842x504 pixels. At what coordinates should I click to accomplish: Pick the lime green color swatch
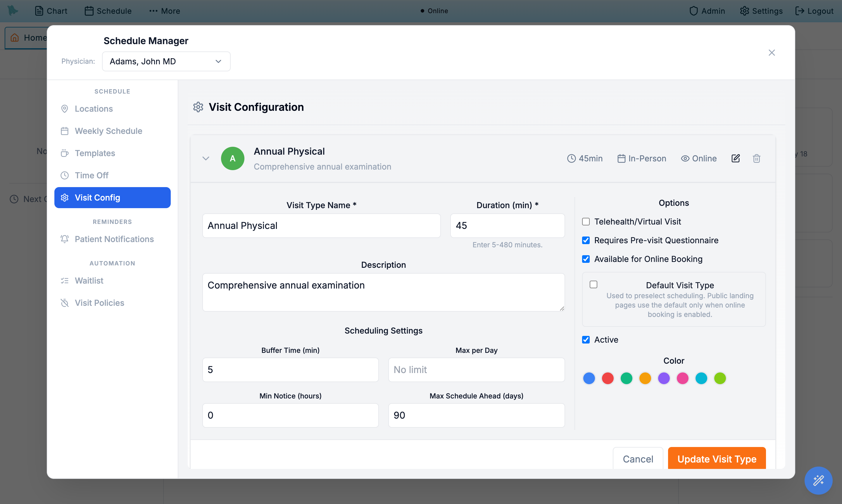click(720, 378)
